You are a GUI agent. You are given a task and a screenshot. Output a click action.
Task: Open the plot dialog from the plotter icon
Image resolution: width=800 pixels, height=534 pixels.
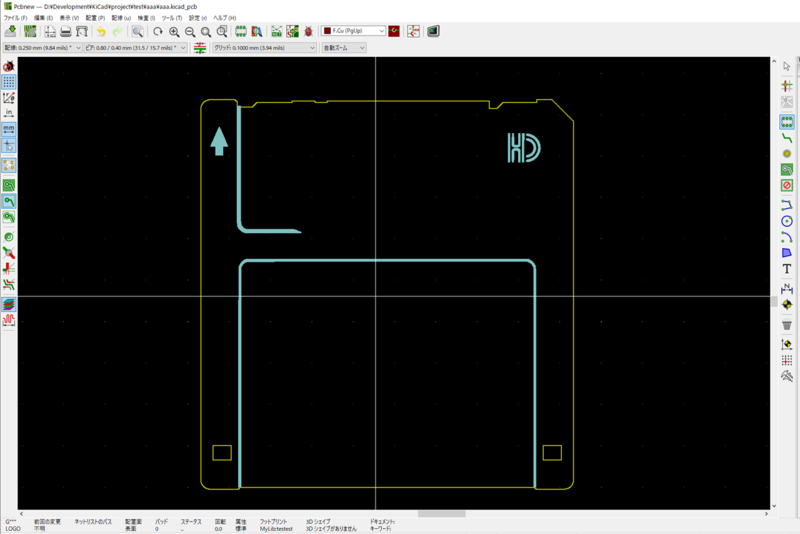click(x=82, y=32)
